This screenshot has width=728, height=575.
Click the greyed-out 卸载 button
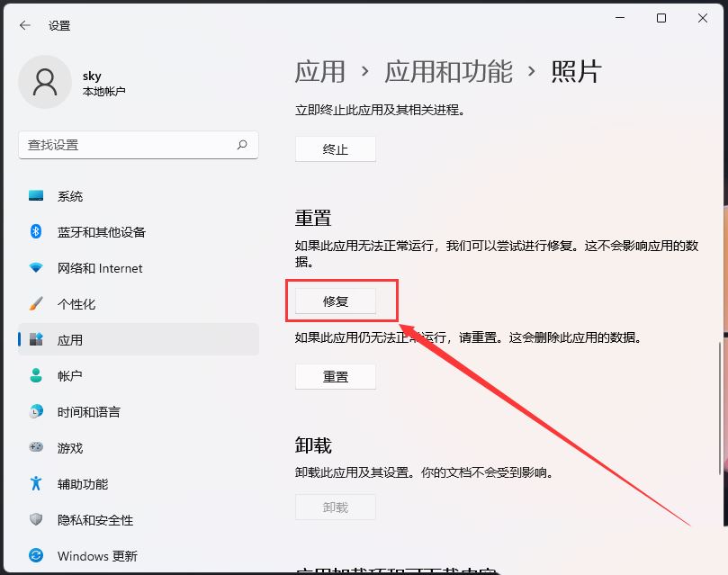coord(336,507)
